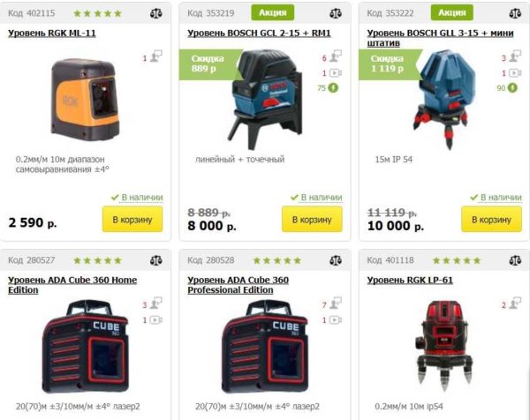Viewport: 530px width, 420px height.
Task: Open the video icon on ADA Cube 360 Professional
Action: pyautogui.click(x=336, y=319)
